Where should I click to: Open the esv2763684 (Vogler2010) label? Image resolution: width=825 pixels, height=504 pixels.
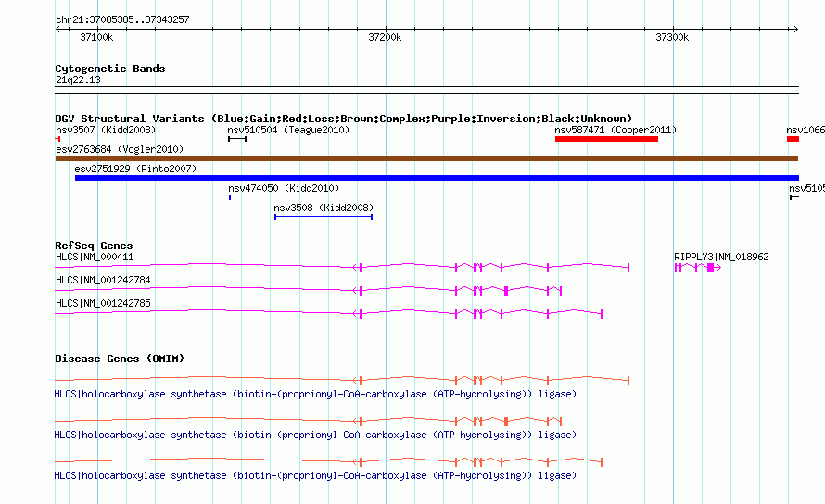120,149
